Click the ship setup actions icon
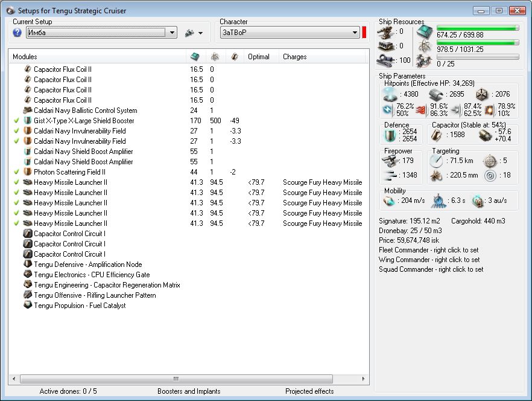Viewport: 532px width, 401px height. pos(189,33)
